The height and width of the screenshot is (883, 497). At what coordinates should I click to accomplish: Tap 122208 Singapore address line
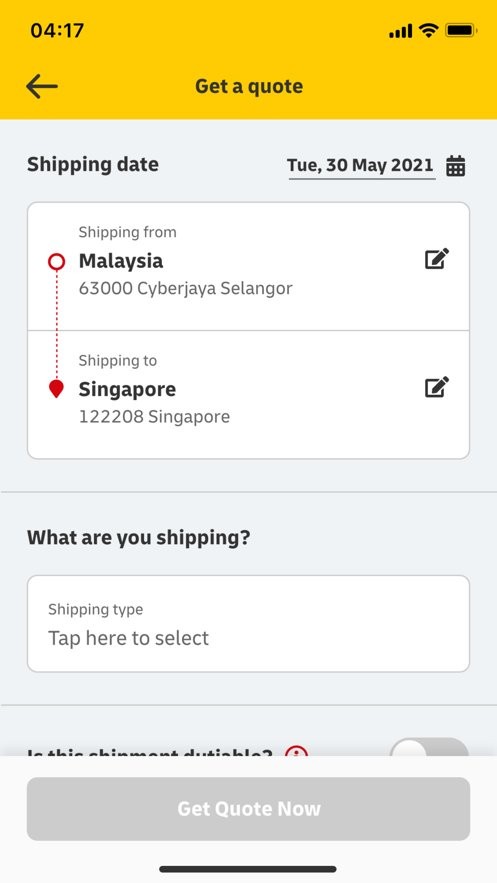154,417
